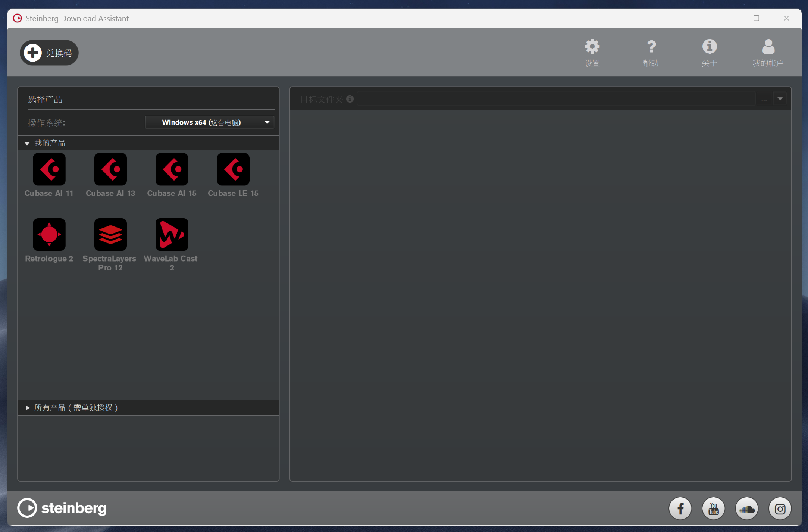
Task: Click the 兑换码 redeem code button
Action: point(49,53)
